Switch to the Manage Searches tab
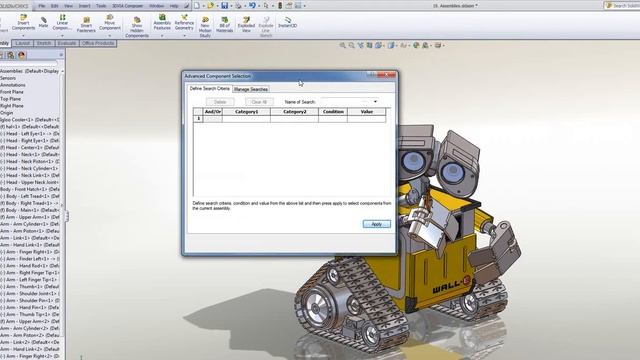The image size is (640, 360). (x=251, y=89)
